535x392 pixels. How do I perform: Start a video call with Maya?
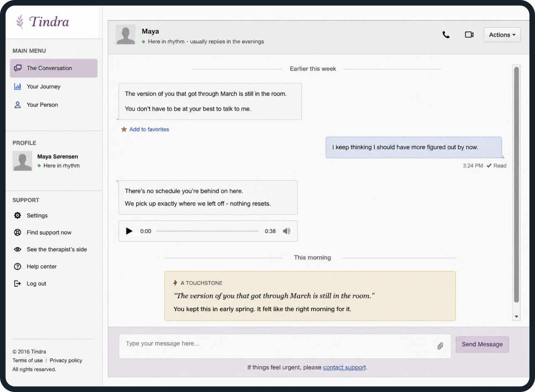[469, 35]
